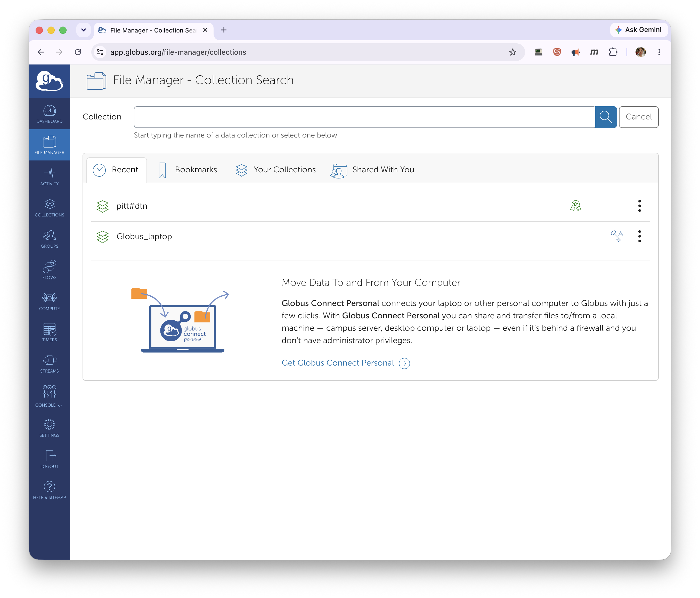Screen dimensions: 700x598
Task: Select File Manager in the sidebar
Action: (49, 145)
